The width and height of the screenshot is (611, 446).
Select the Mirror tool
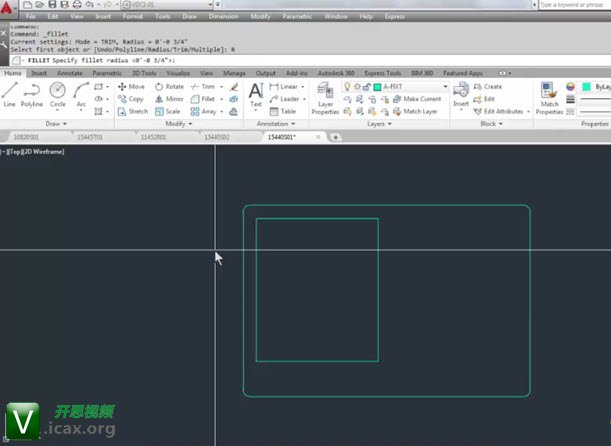coord(169,99)
